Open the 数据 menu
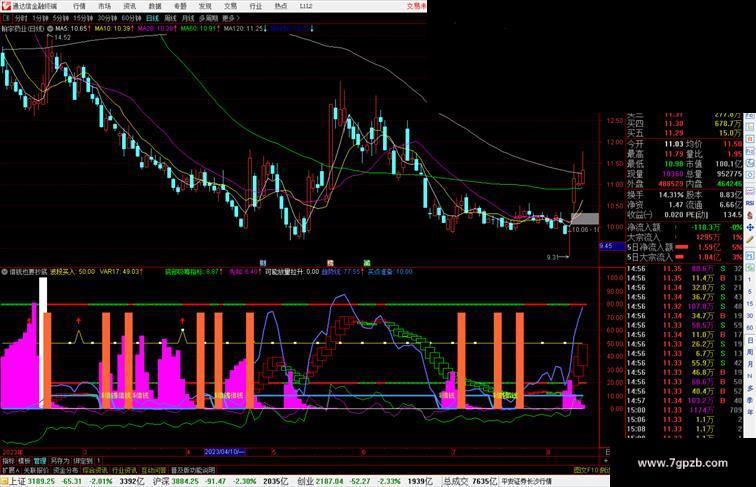Viewport: 756px width, 487px height. pyautogui.click(x=155, y=6)
